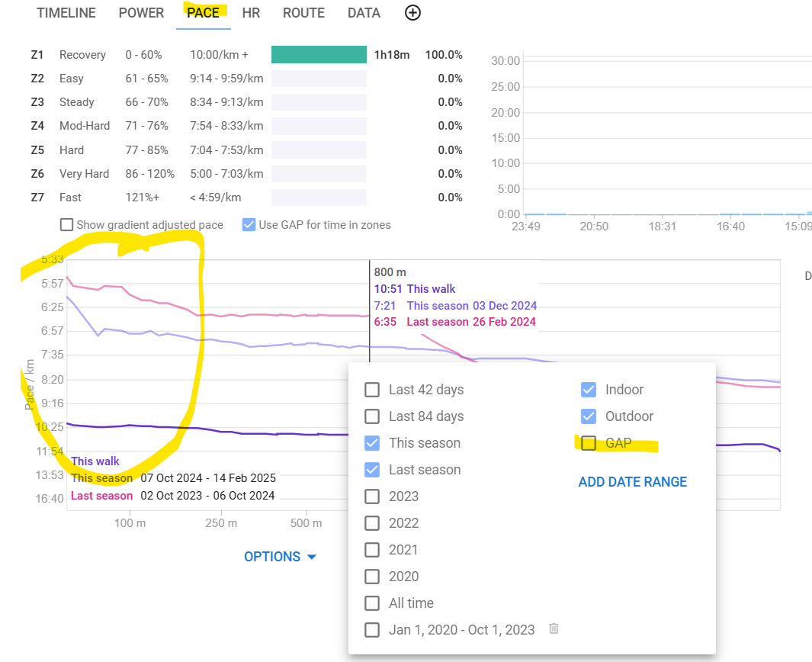
Task: Click 'This season 03 Dec 2024' tooltip entry
Action: point(472,306)
